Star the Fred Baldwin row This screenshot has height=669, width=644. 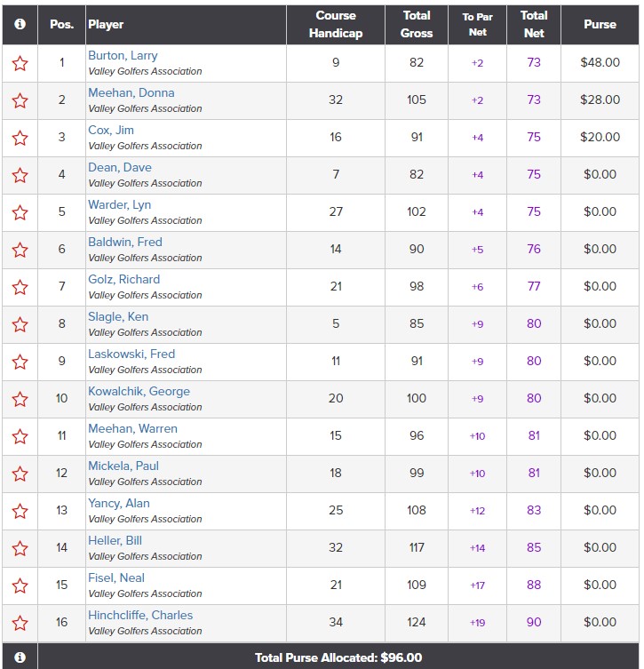click(20, 251)
